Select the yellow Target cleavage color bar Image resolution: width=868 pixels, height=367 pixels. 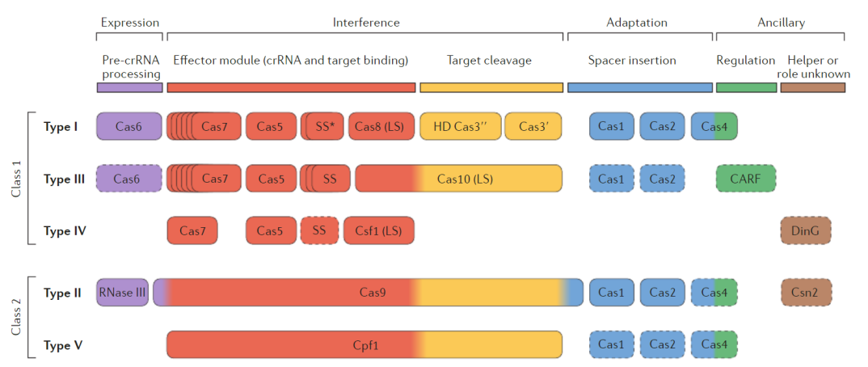(491, 87)
